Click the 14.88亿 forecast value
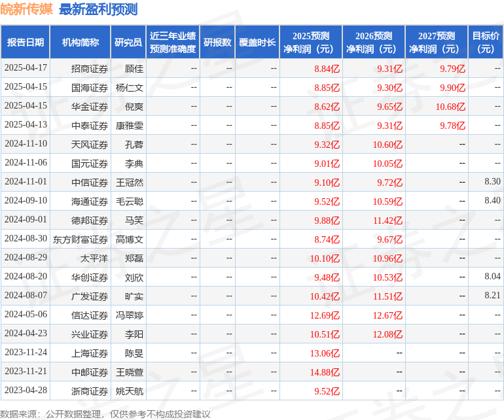This screenshot has height=420, width=504. coord(325,372)
